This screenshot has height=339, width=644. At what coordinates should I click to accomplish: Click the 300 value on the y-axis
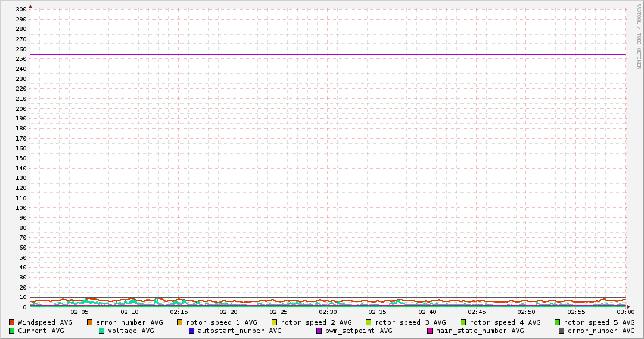pos(21,10)
